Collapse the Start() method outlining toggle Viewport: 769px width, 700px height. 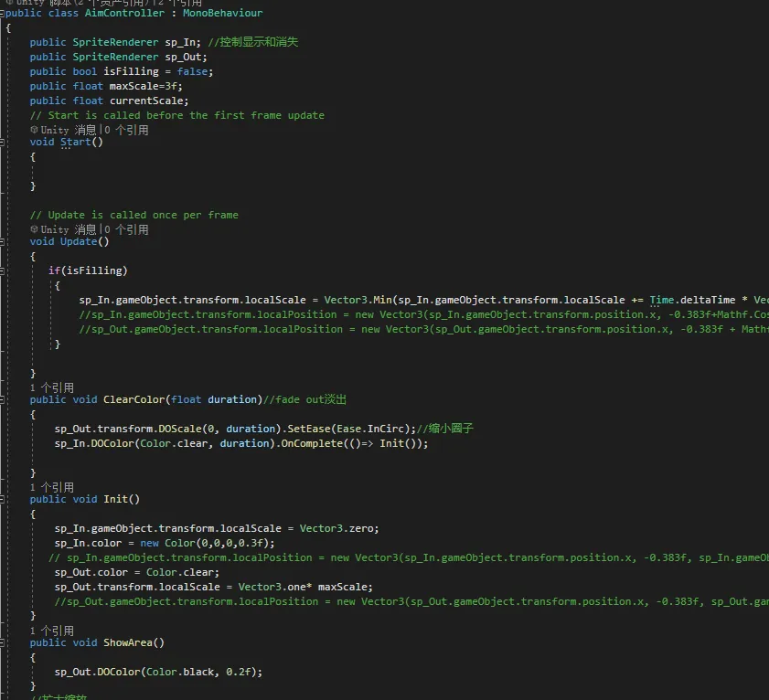click(2, 143)
